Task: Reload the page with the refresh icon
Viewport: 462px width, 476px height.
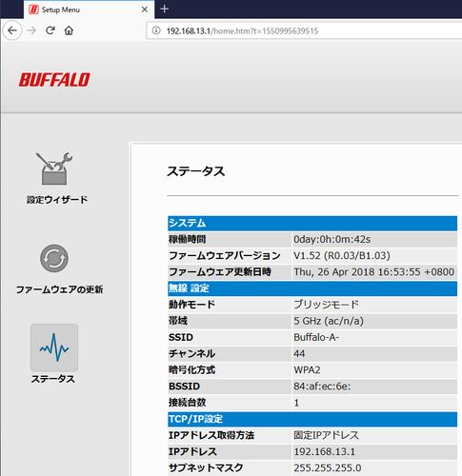Action: pyautogui.click(x=50, y=30)
